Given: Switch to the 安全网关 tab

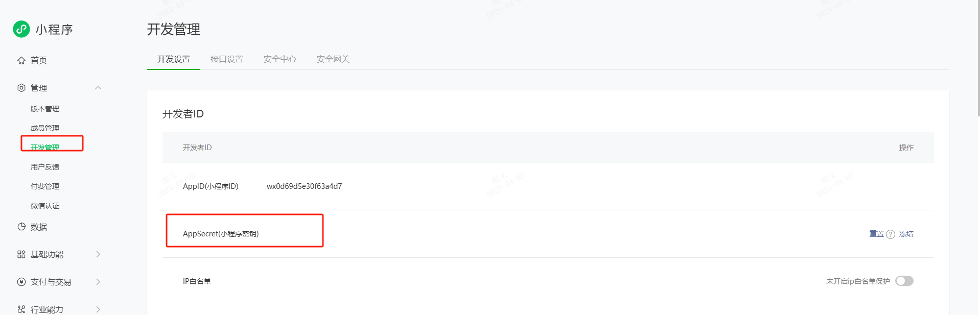Looking at the screenshot, I should (x=332, y=59).
